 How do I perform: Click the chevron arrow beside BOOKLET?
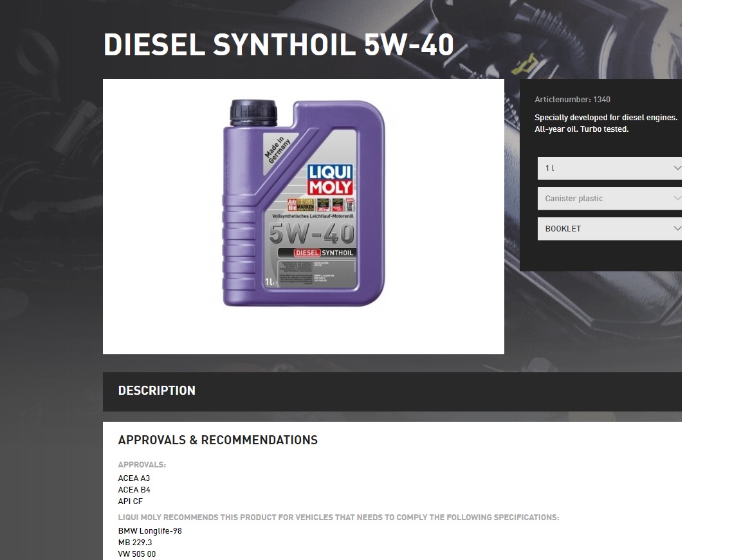[x=677, y=228]
